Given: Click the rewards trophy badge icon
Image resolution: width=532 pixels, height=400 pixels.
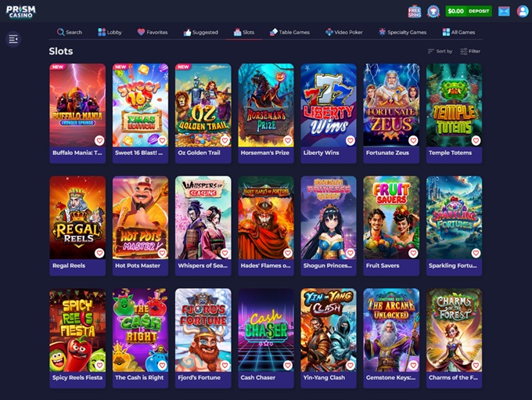Looking at the screenshot, I should click(x=433, y=11).
